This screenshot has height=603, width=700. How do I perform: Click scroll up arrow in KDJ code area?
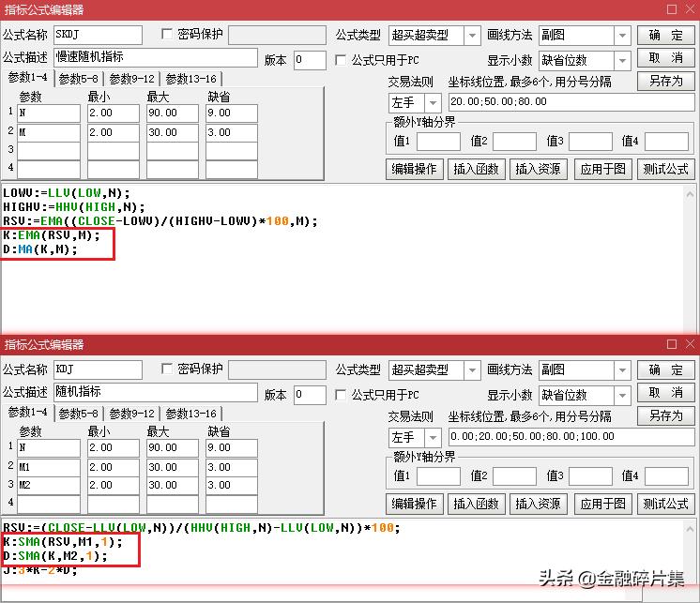tap(690, 529)
